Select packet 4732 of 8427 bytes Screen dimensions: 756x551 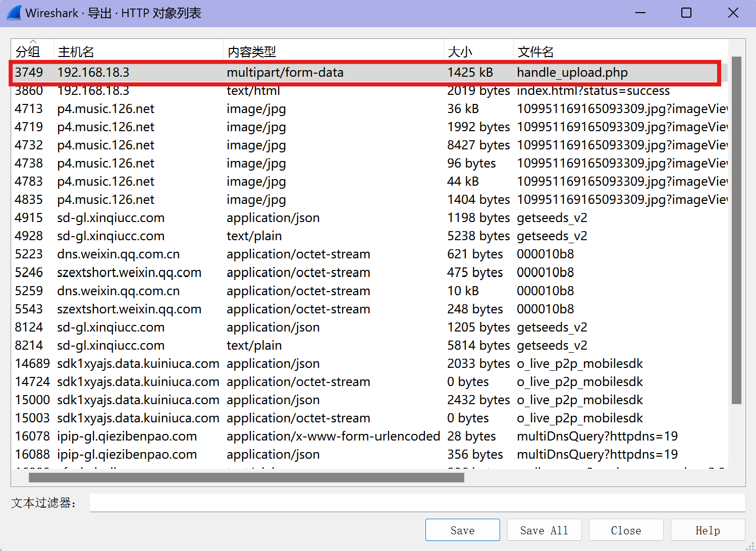coord(369,145)
